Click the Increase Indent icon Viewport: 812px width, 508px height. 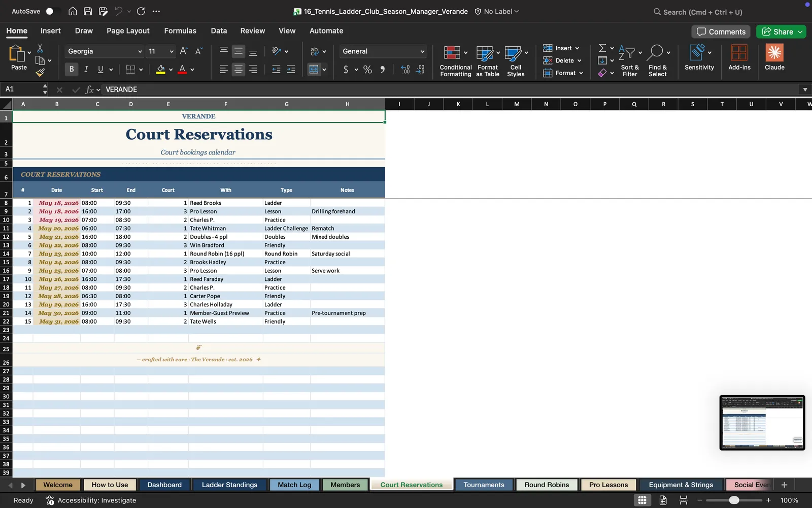[x=291, y=69]
